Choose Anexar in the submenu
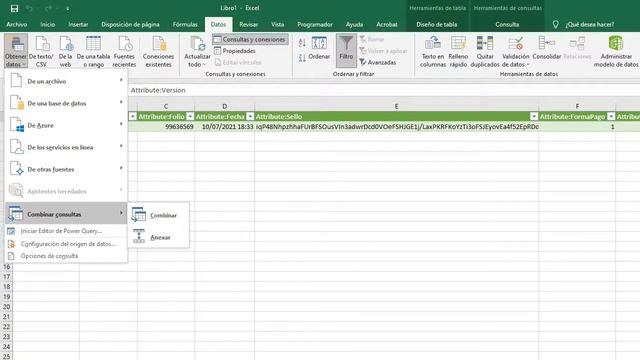Screen dimensions: 640x360 tap(158, 237)
